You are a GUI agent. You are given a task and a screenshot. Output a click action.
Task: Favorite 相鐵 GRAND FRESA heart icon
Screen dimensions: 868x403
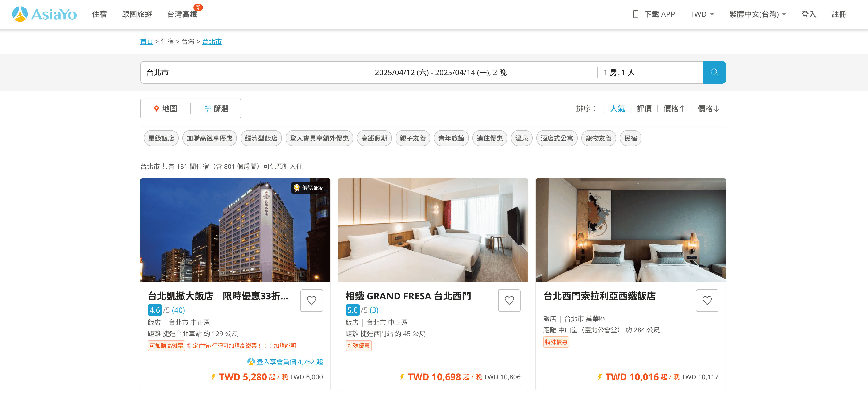click(x=509, y=300)
